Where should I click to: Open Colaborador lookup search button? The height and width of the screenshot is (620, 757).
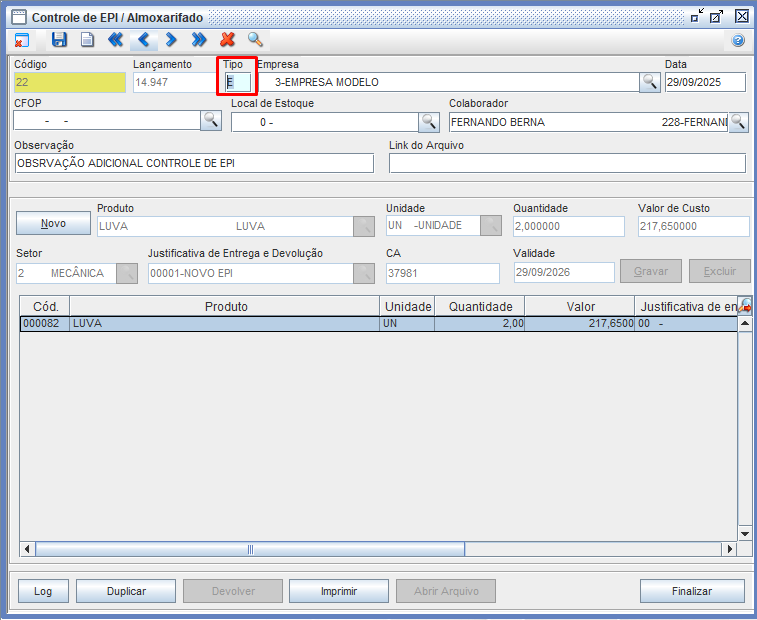738,122
